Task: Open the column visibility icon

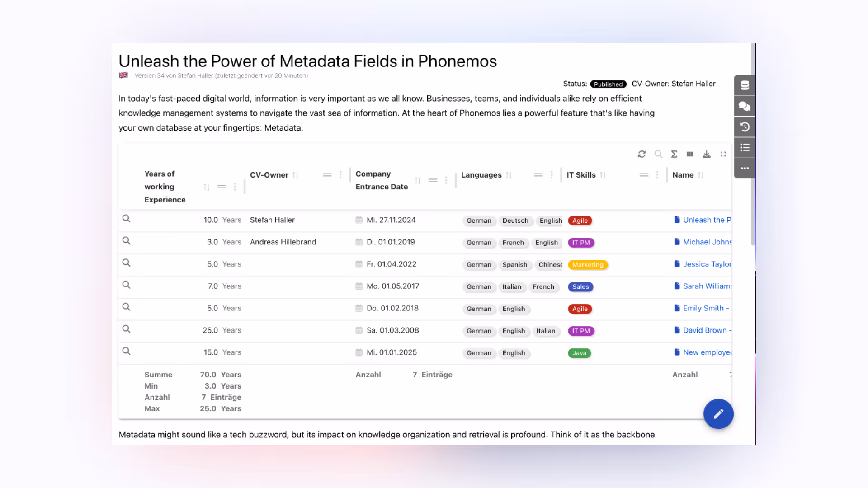Action: pos(690,154)
